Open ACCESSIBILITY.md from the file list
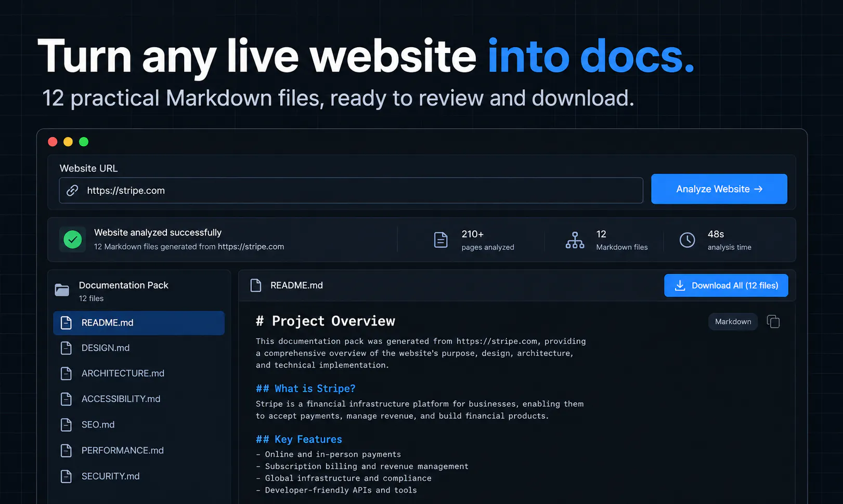843x504 pixels. (x=139, y=399)
